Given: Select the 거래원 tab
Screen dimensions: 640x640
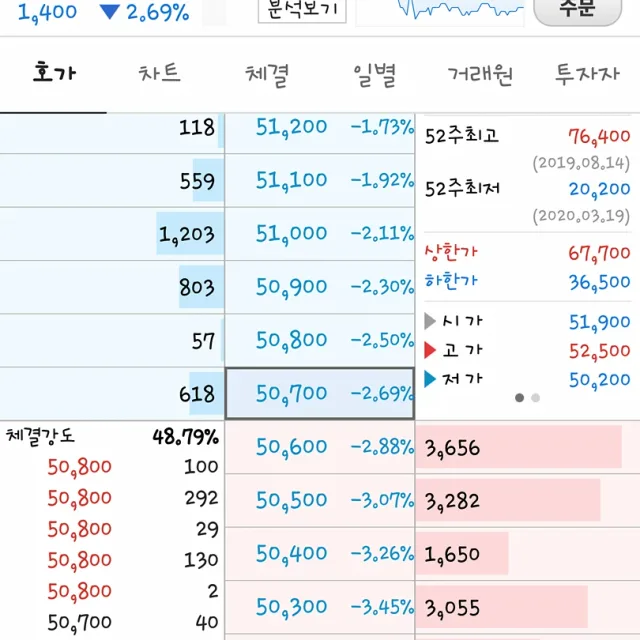Looking at the screenshot, I should pyautogui.click(x=480, y=75).
